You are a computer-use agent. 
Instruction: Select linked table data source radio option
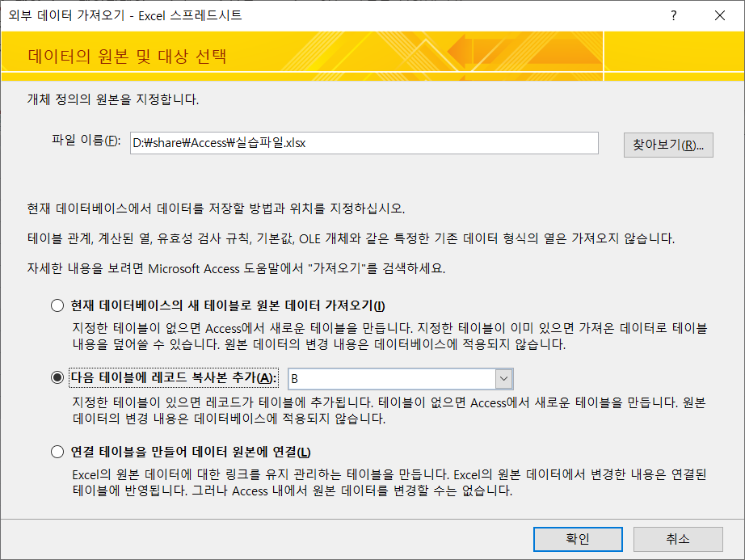(x=57, y=451)
